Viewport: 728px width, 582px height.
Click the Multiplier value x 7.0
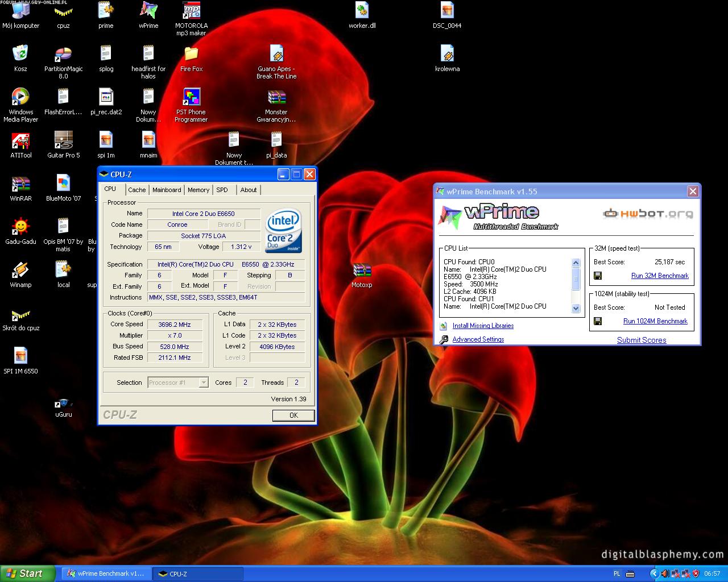[x=175, y=335]
